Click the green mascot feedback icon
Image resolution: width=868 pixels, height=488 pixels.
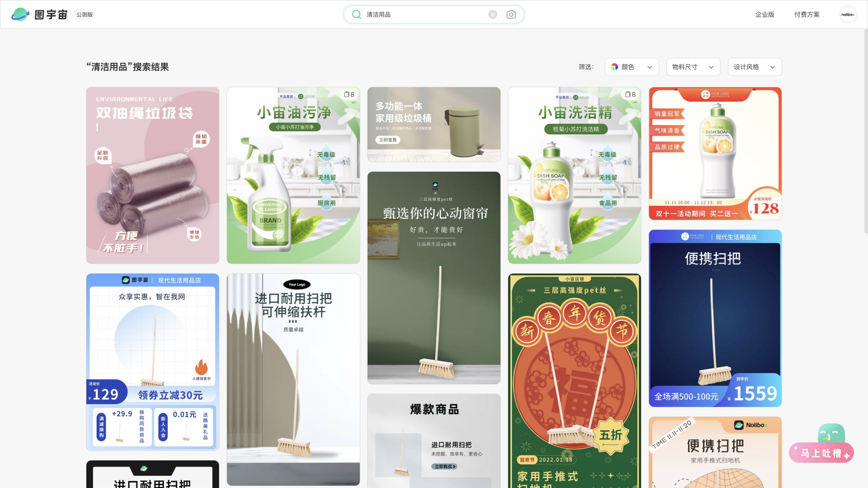(x=832, y=433)
